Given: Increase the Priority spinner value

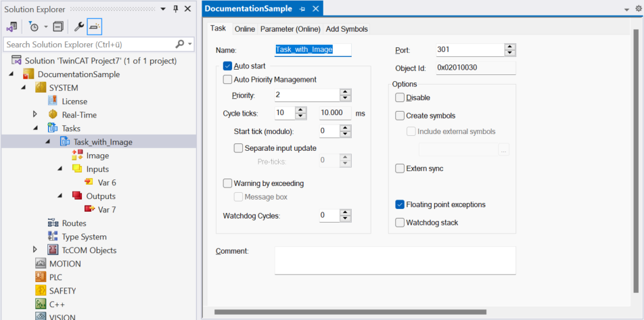Looking at the screenshot, I should [x=346, y=92].
